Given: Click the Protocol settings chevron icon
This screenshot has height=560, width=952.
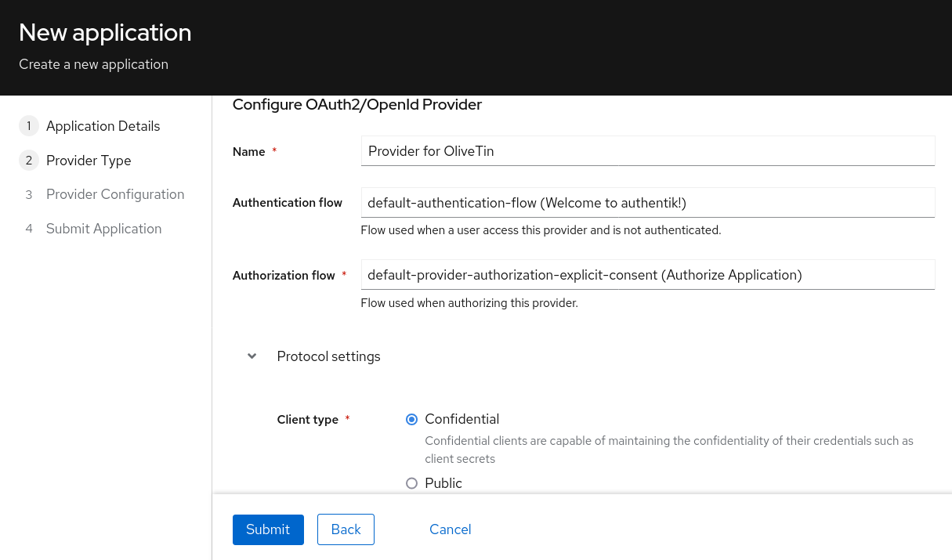Looking at the screenshot, I should click(x=252, y=356).
